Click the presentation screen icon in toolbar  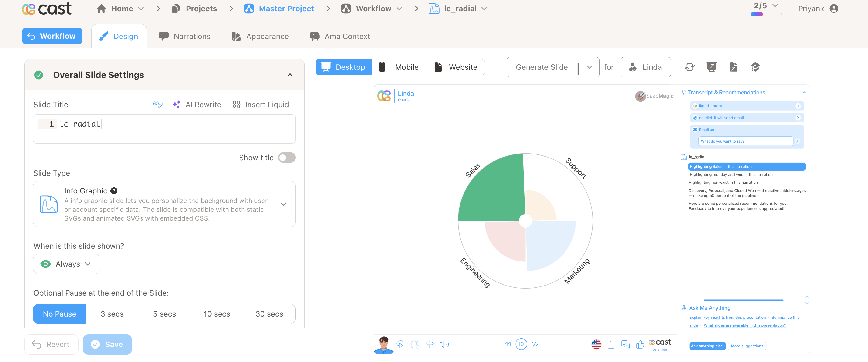(711, 67)
